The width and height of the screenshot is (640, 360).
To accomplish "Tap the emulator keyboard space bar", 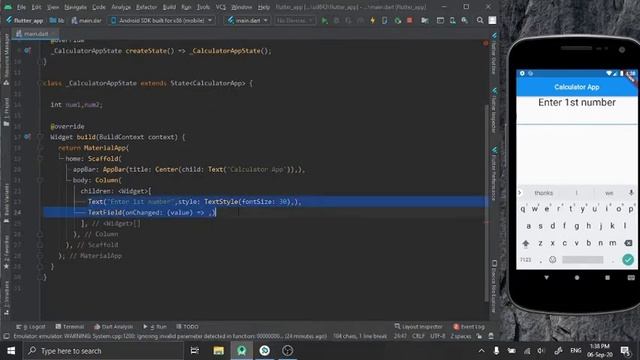I will 582,260.
